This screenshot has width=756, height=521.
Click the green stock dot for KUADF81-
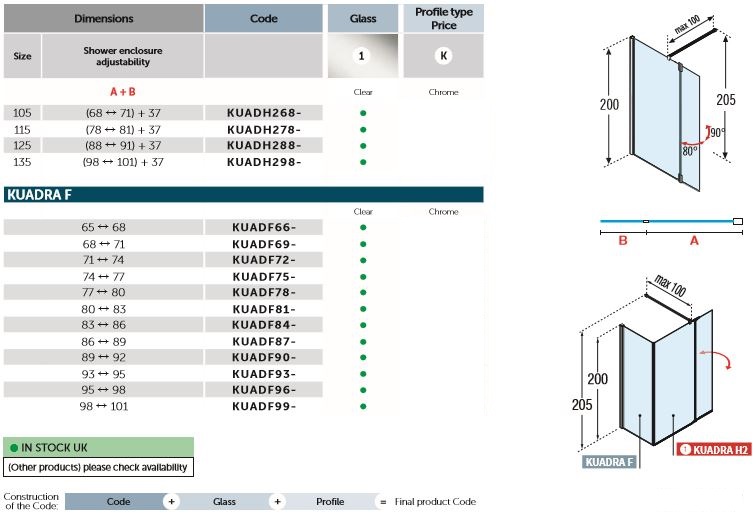tap(363, 309)
